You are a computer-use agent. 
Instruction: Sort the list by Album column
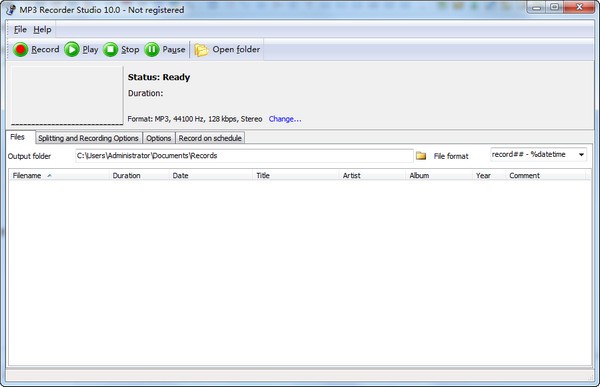pyautogui.click(x=439, y=175)
